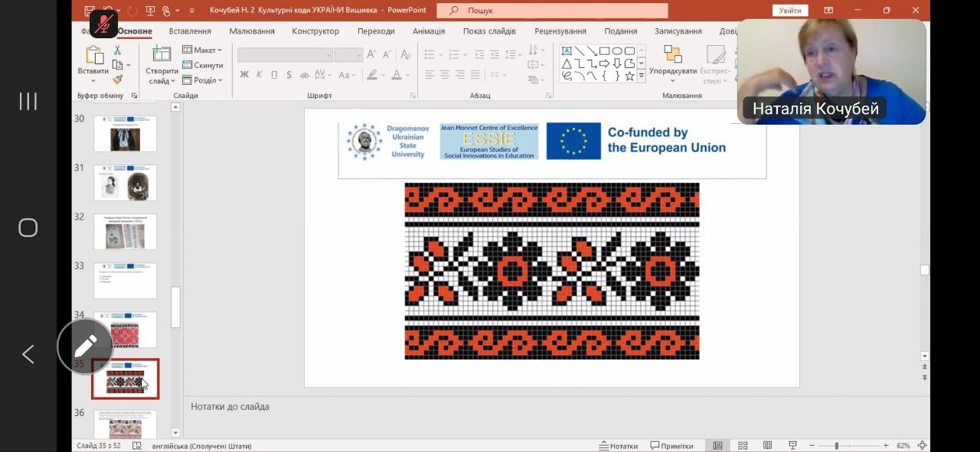
Task: Toggle Normal view button in status bar
Action: (x=717, y=446)
